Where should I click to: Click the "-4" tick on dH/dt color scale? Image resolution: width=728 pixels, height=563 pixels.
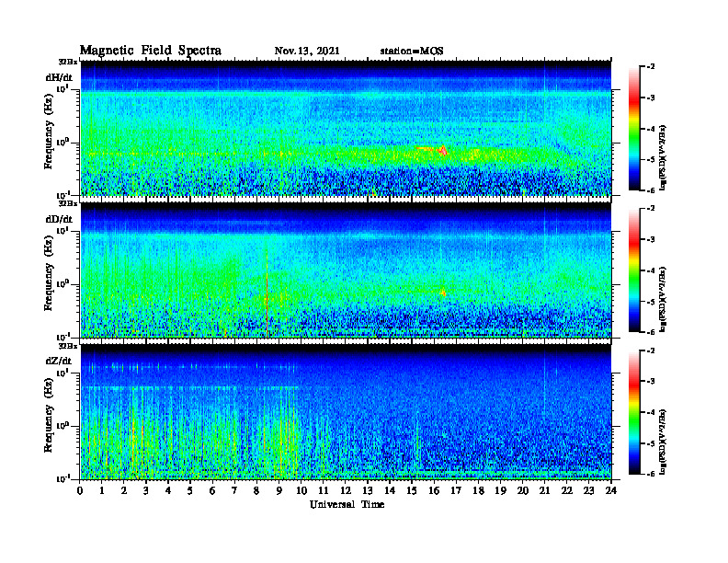[651, 129]
